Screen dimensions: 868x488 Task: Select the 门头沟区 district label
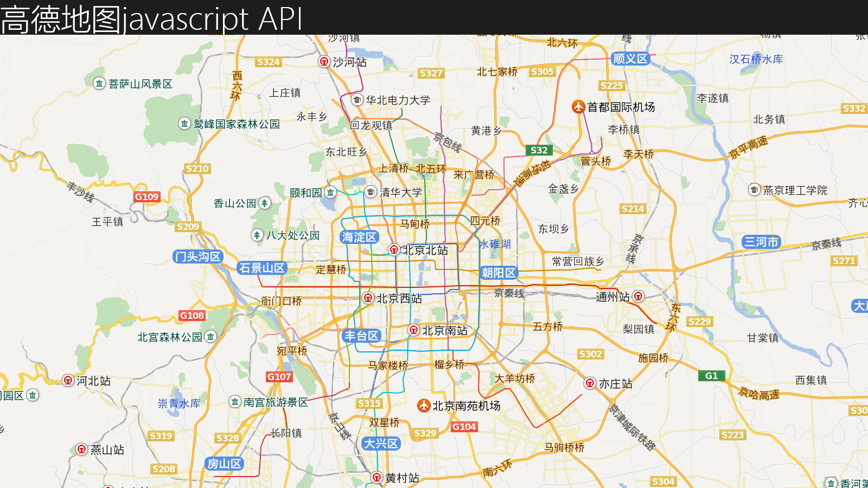[x=198, y=256]
